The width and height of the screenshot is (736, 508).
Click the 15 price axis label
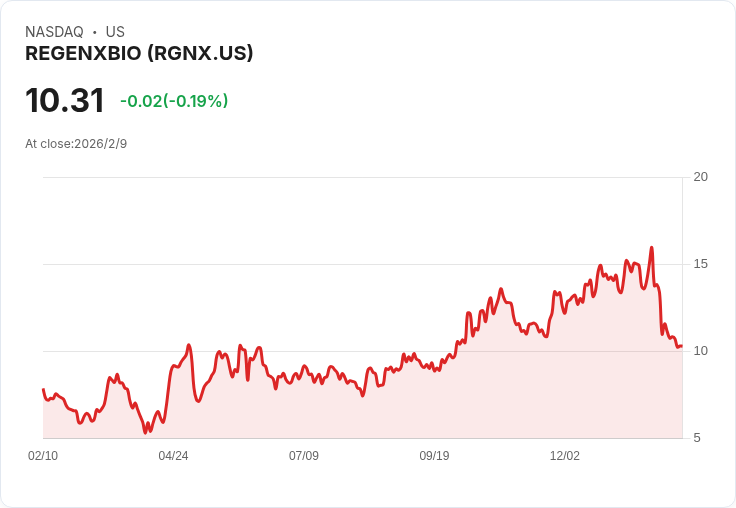coord(700,264)
